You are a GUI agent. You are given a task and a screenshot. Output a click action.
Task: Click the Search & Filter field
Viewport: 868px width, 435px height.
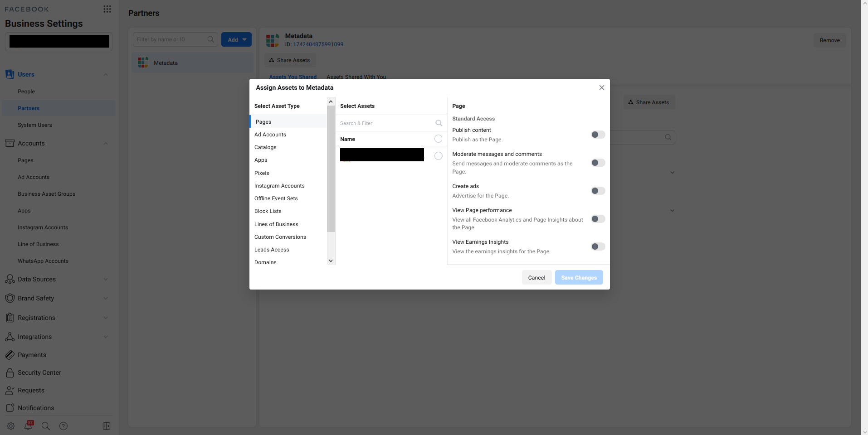click(x=385, y=123)
